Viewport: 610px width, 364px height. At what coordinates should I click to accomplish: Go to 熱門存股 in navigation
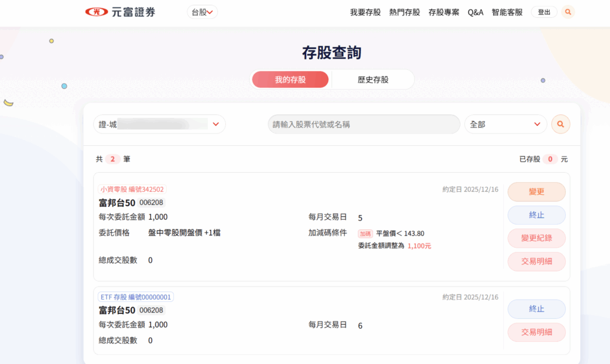click(404, 12)
